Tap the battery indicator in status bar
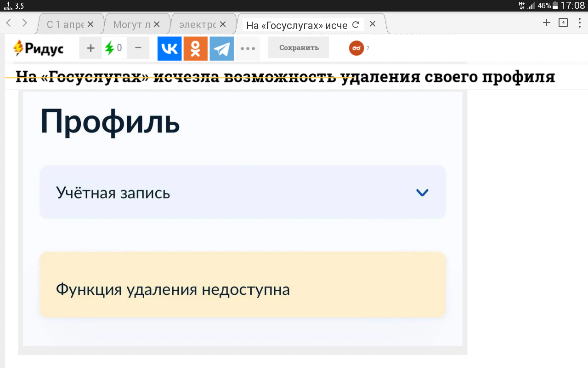 click(555, 6)
